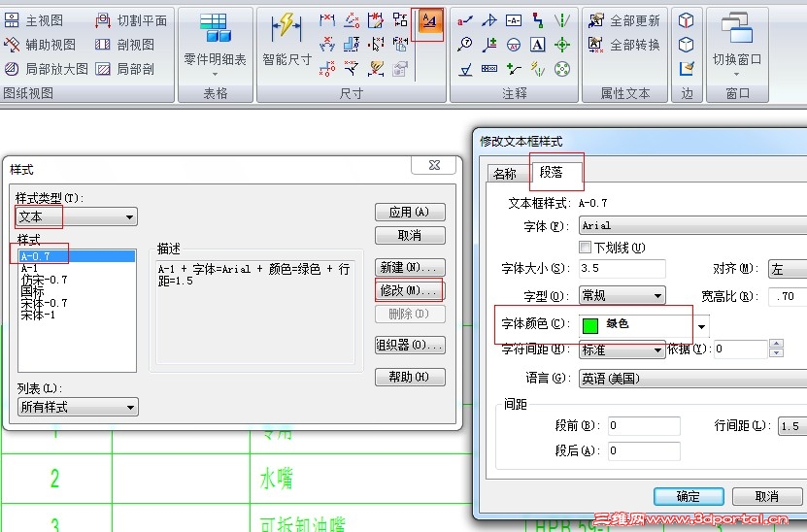Select the Balloon annotation tool with number 7
This screenshot has width=807, height=532.
(x=465, y=45)
